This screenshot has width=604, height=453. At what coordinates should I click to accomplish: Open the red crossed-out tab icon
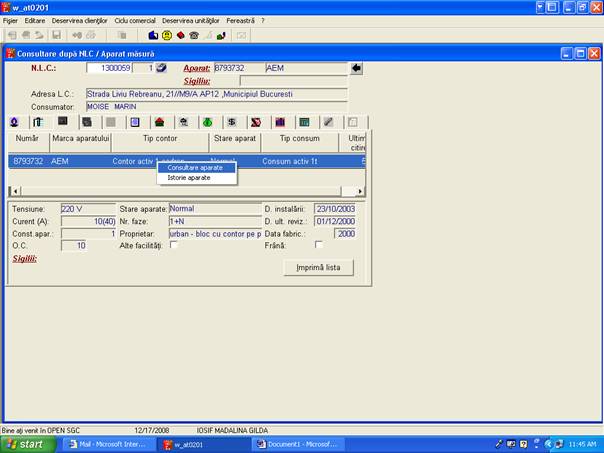coord(256,122)
